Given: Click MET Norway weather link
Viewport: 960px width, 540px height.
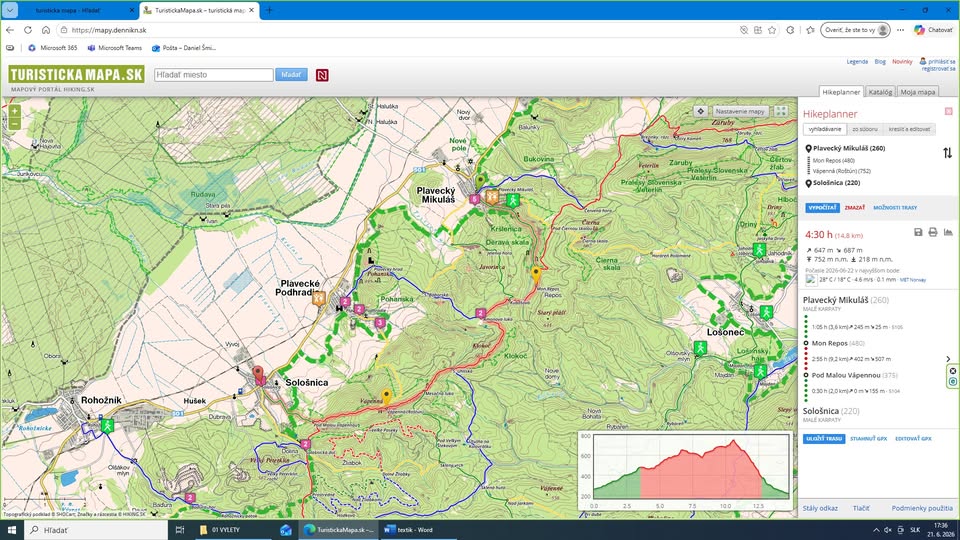Looking at the screenshot, I should pyautogui.click(x=913, y=280).
